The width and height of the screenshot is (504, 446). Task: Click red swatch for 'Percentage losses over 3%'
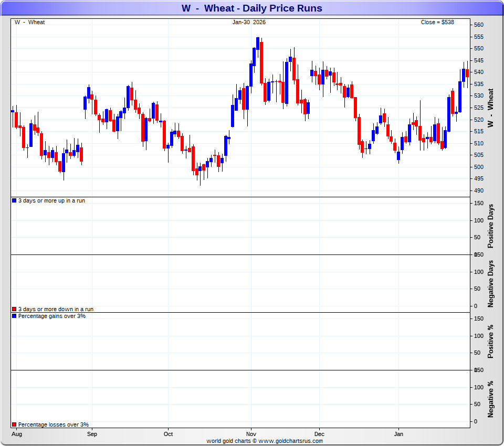[14, 425]
